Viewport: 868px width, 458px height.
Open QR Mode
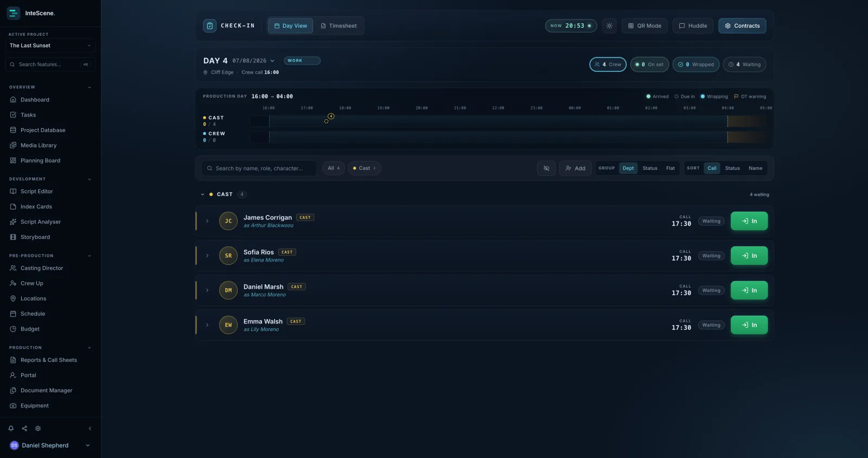[x=644, y=26]
